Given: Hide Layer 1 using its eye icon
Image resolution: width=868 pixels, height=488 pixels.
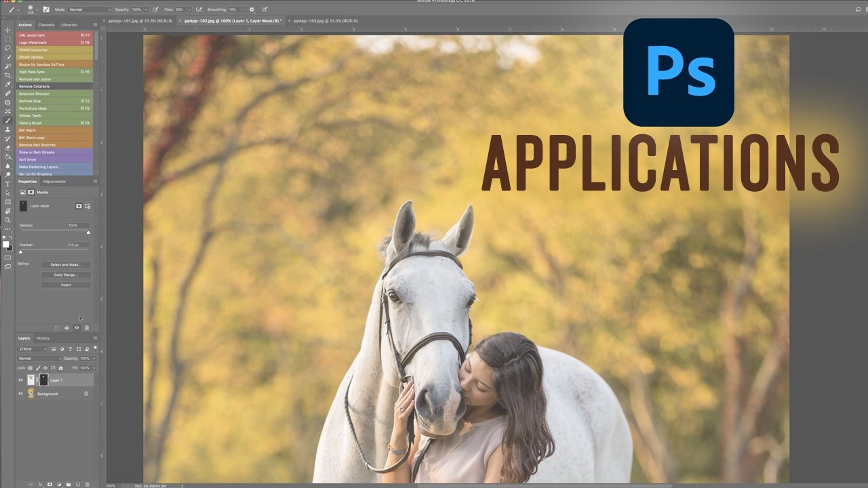Looking at the screenshot, I should pos(20,380).
